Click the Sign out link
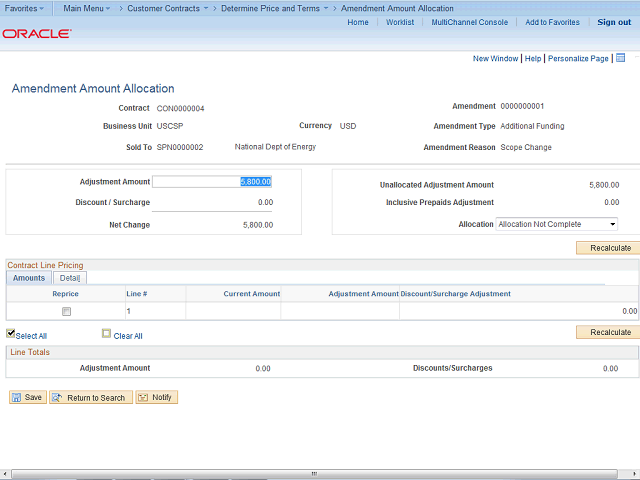 coord(614,22)
